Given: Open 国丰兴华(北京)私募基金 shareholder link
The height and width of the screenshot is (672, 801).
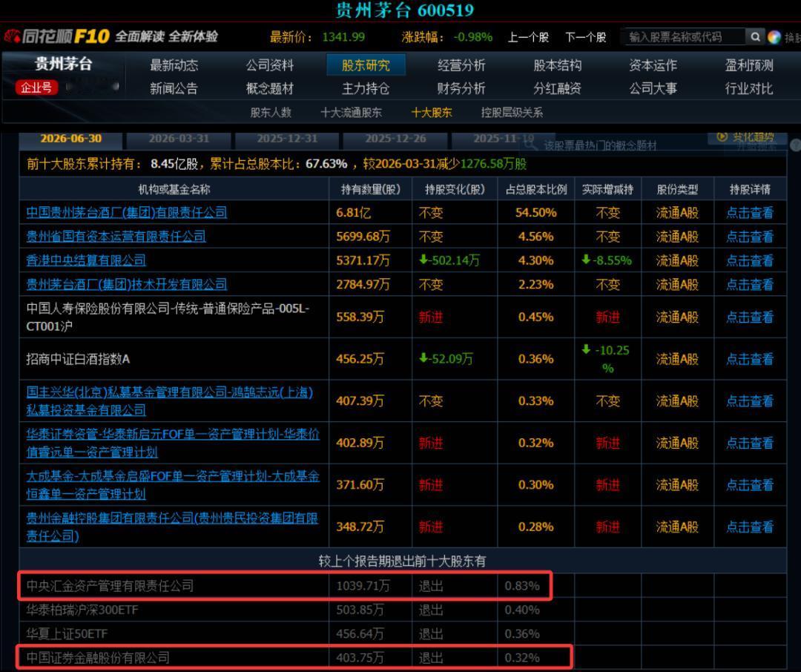Looking at the screenshot, I should (x=170, y=401).
